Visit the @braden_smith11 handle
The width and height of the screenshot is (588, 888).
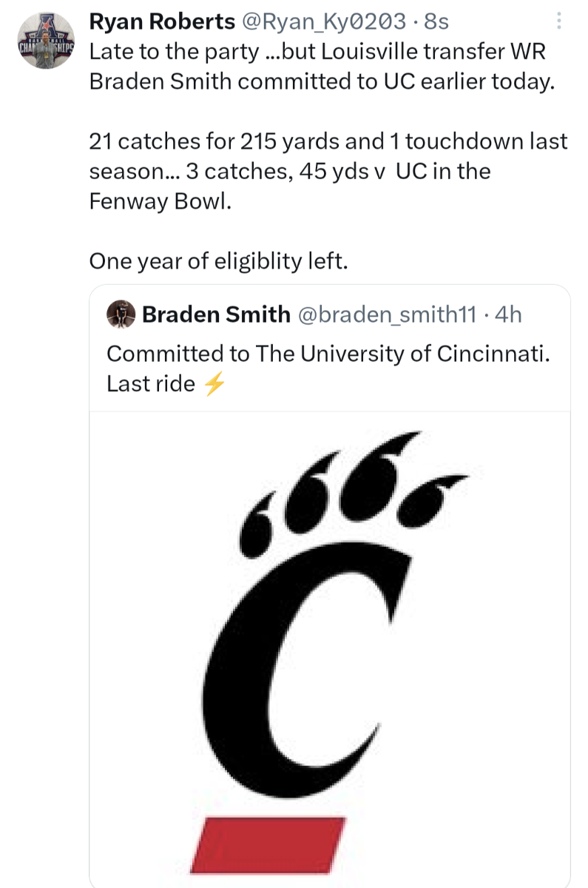click(x=387, y=314)
